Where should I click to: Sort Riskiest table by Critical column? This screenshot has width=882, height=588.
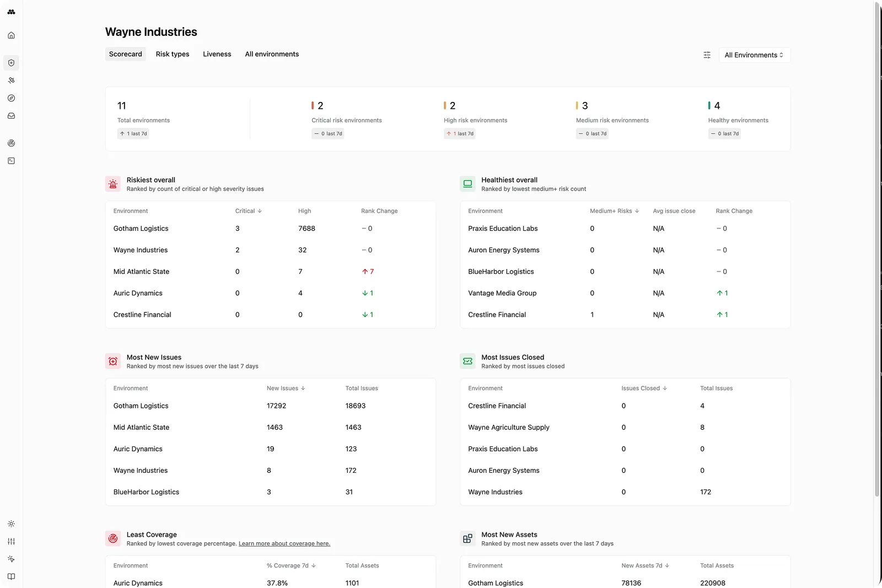pos(248,211)
